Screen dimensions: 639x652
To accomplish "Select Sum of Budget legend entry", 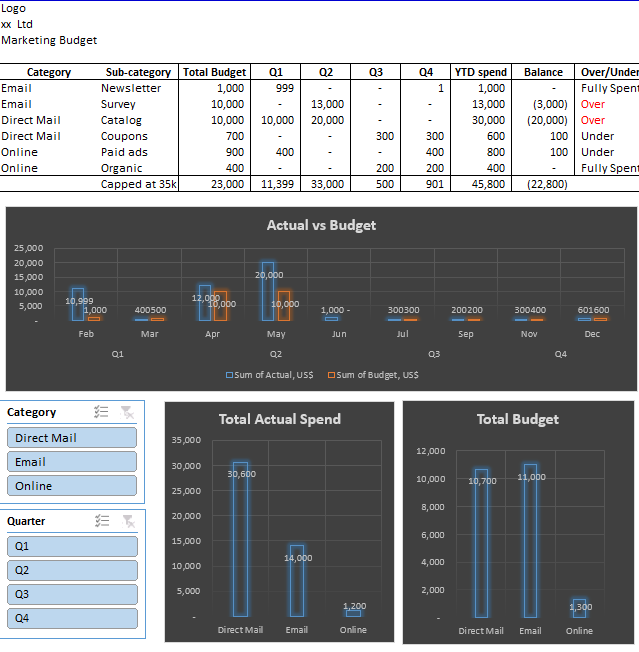I will (x=373, y=375).
